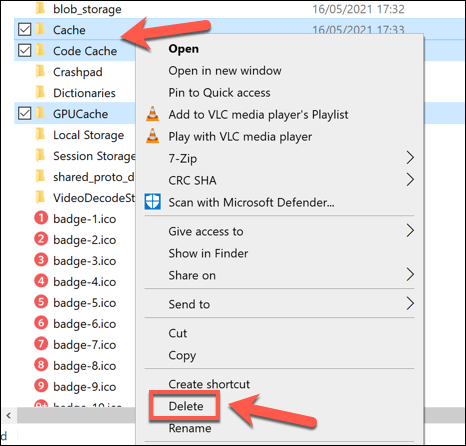Click the VLC cone icon beside Play with VLC

point(153,136)
